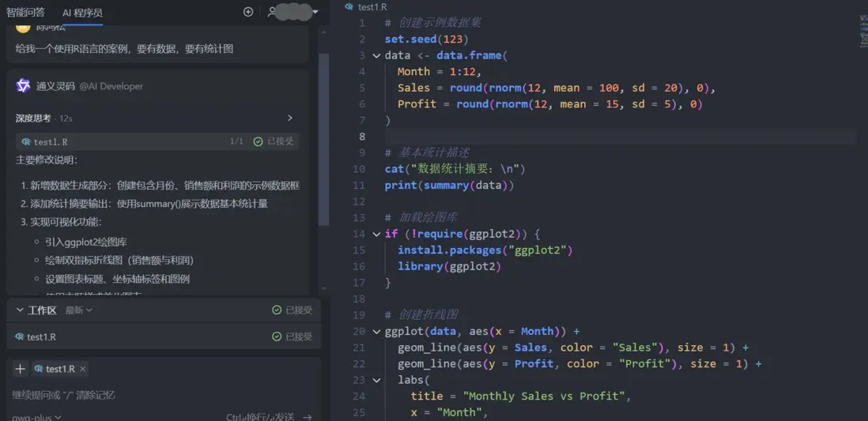Viewport: 868px width, 421px height.
Task: Click the 引入ggplot2绘图库 bullet item
Action: point(87,242)
